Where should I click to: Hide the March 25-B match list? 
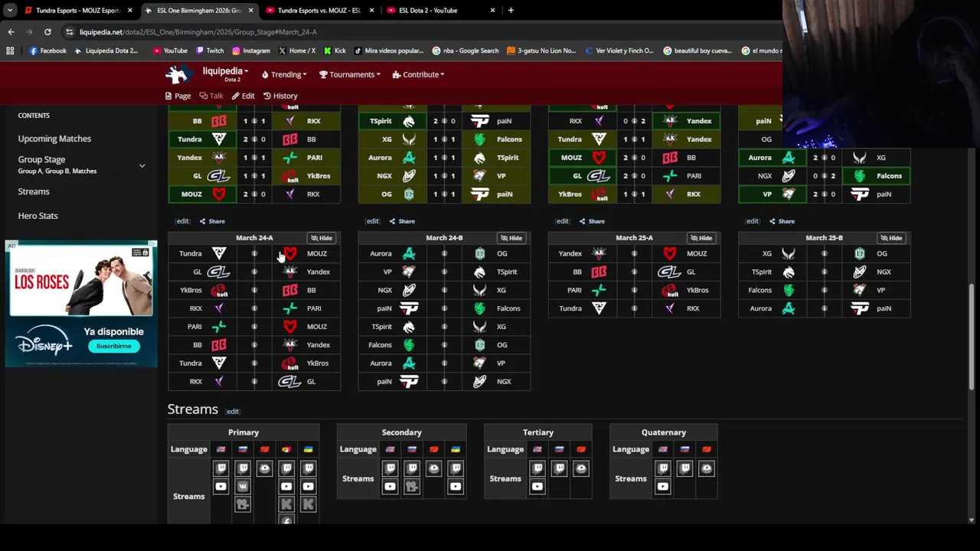[891, 238]
